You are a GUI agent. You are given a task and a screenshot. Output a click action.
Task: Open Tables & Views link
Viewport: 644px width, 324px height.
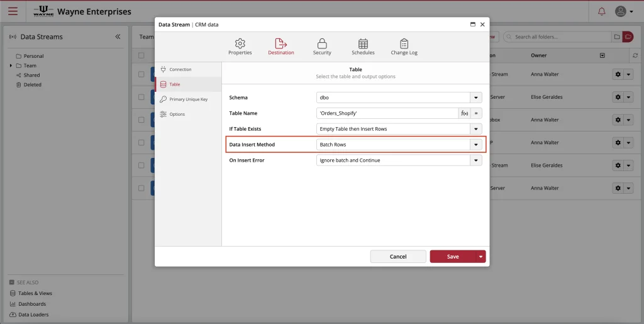(31, 293)
